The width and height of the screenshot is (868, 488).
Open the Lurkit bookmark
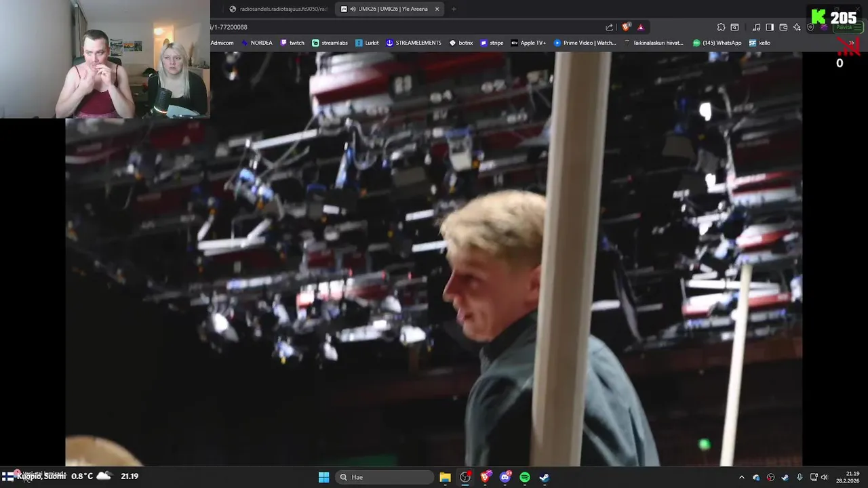click(367, 43)
